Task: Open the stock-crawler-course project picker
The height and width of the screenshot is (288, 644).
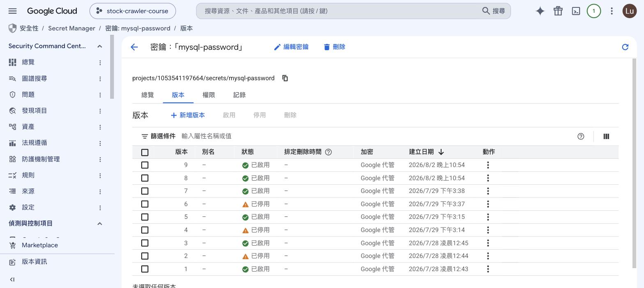Action: [x=133, y=11]
